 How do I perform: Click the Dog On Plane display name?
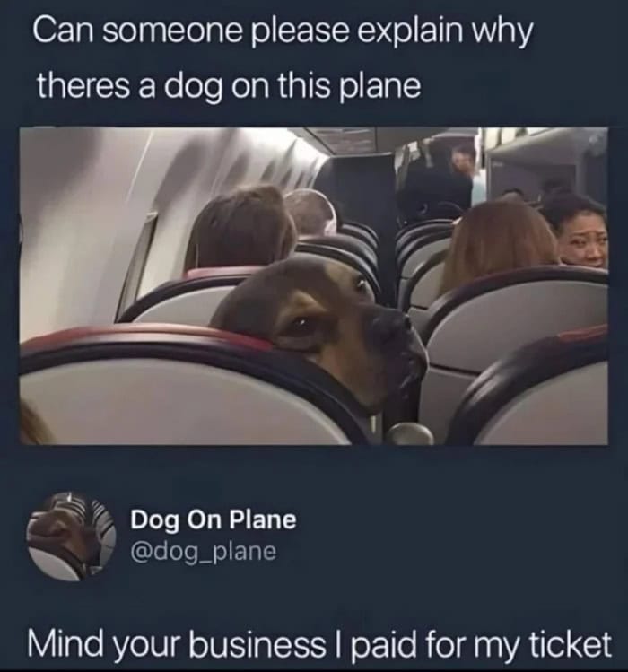(213, 520)
